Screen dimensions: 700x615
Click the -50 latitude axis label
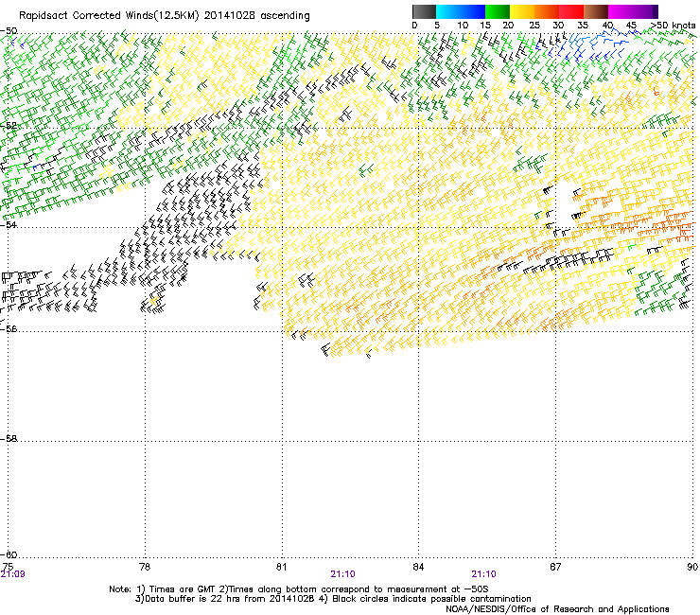coord(9,31)
